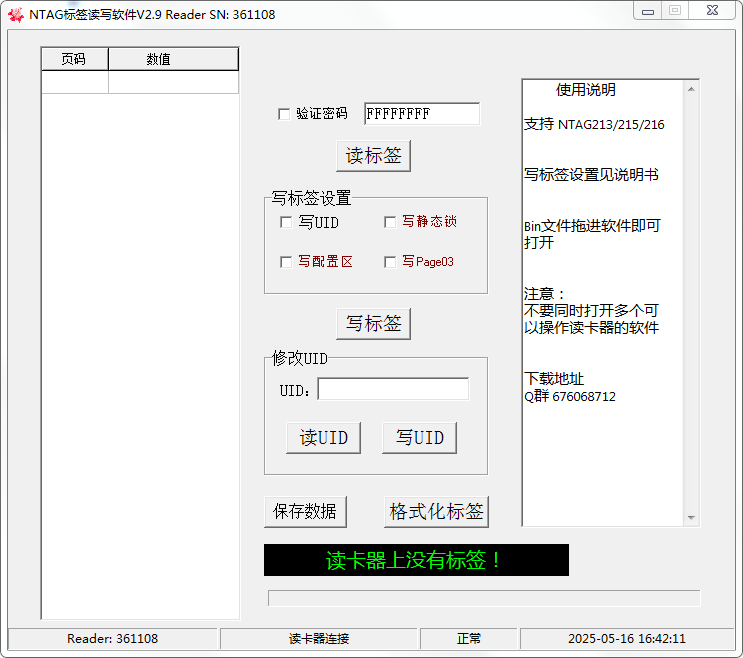Image resolution: width=743 pixels, height=658 pixels.
Task: Click the progress bar below status message
Action: coord(484,598)
